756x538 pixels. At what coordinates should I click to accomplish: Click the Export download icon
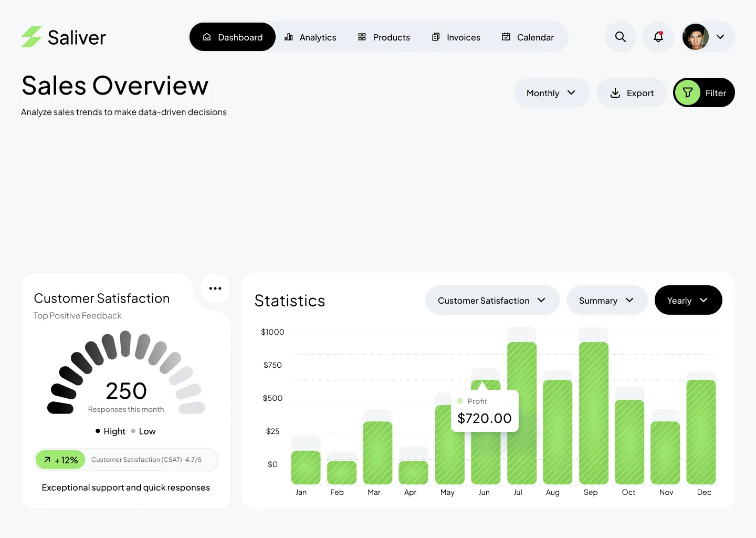(x=615, y=93)
